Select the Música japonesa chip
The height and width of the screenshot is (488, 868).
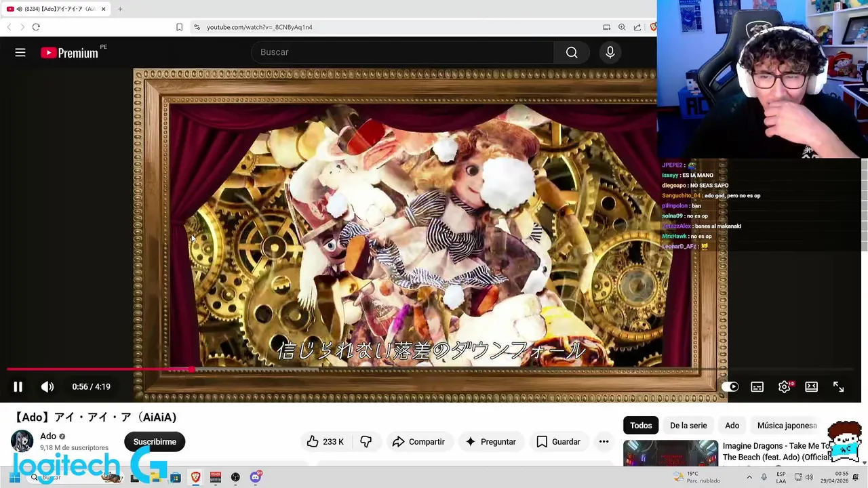pos(787,426)
